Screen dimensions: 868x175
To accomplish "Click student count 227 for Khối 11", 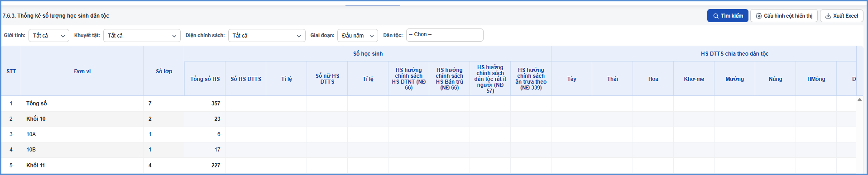I will [x=216, y=166].
